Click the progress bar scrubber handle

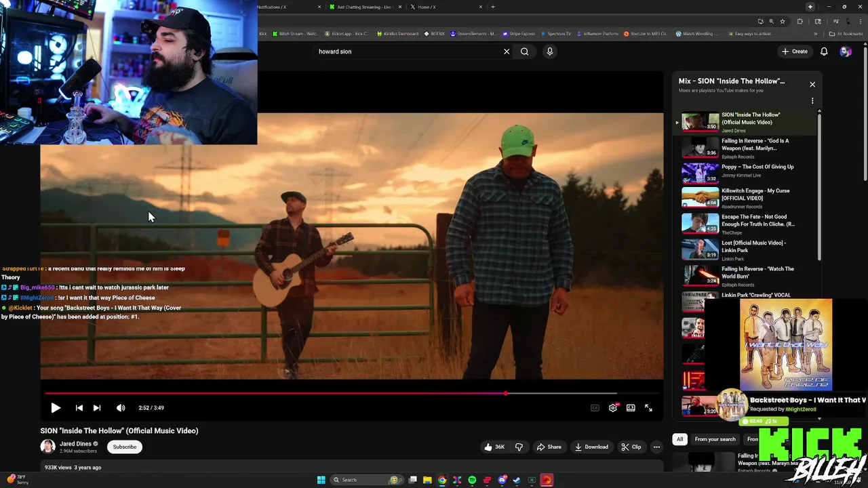(x=505, y=393)
